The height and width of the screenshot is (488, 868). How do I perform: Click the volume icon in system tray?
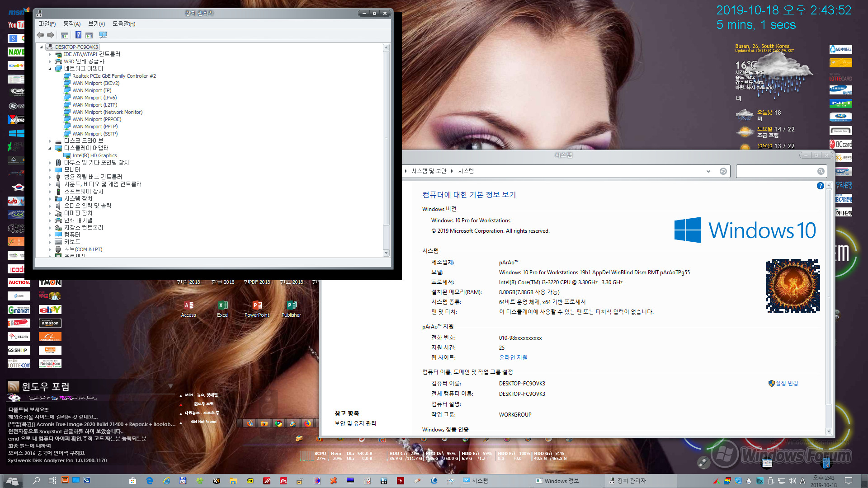793,481
